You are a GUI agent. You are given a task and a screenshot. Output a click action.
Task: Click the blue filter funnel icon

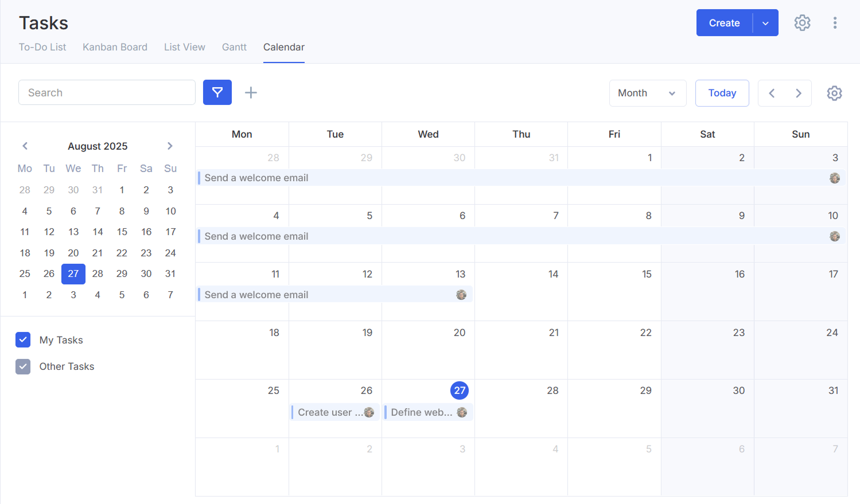pyautogui.click(x=217, y=92)
